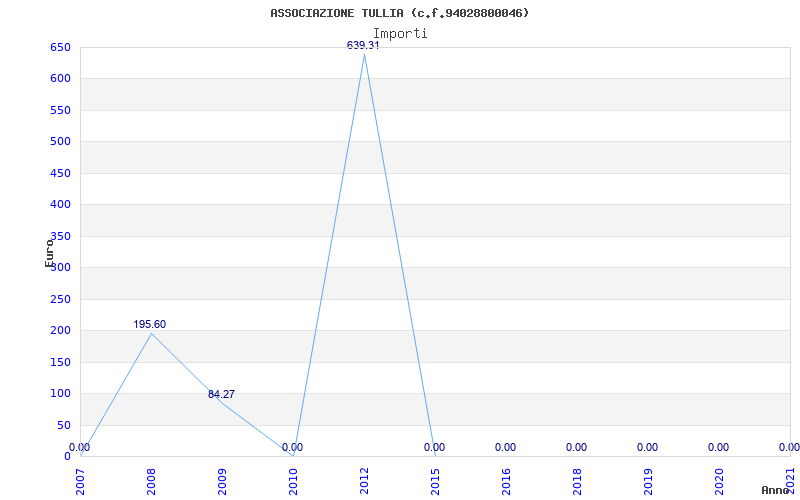Click y-axis tick 250
This screenshot has height=500, width=800.
[60, 299]
